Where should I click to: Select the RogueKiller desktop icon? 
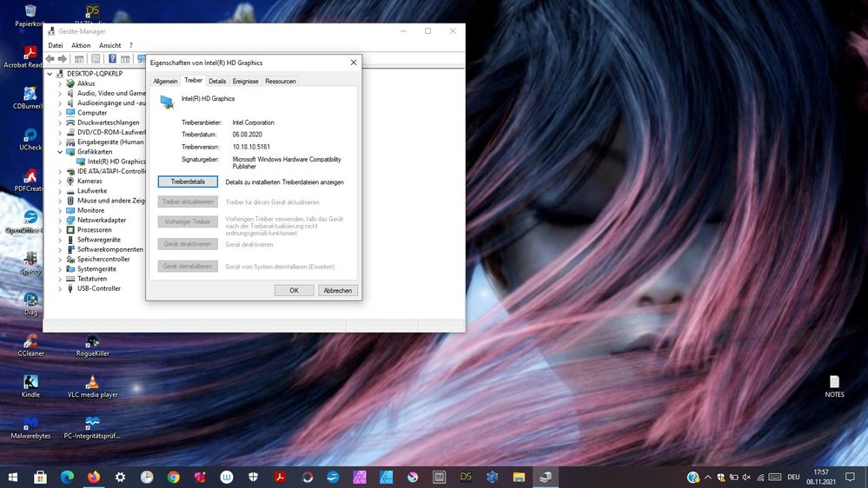point(92,345)
